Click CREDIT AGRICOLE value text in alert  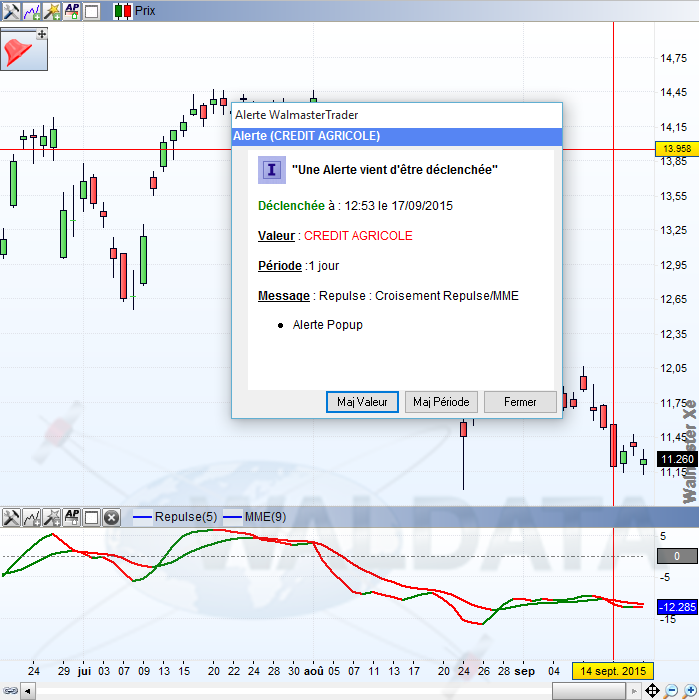click(358, 236)
